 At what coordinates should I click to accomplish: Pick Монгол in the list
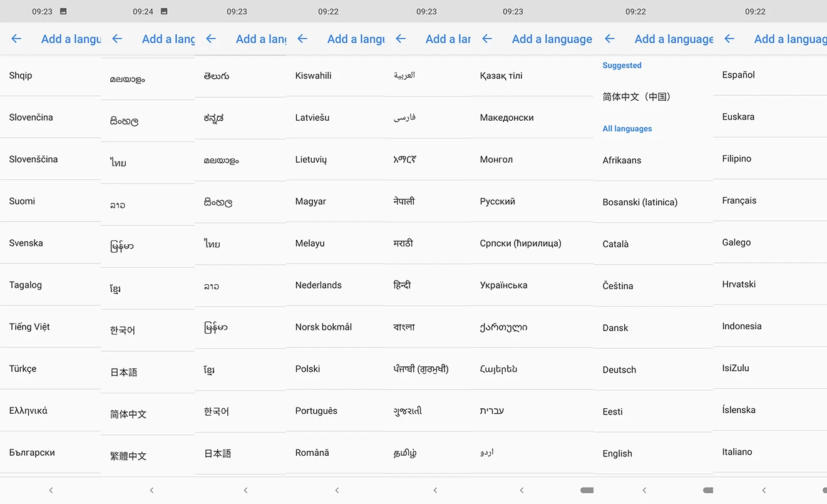tap(532, 160)
